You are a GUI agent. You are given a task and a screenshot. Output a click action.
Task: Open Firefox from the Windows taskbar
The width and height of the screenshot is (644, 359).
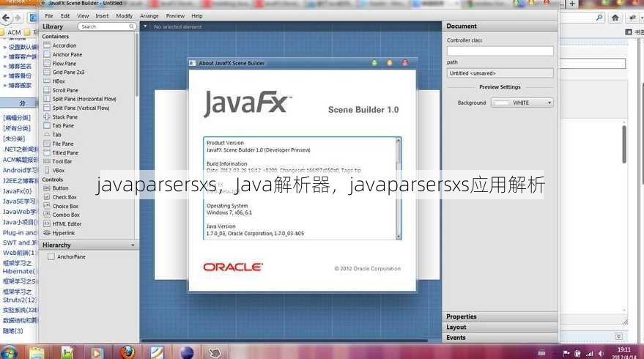pyautogui.click(x=127, y=352)
